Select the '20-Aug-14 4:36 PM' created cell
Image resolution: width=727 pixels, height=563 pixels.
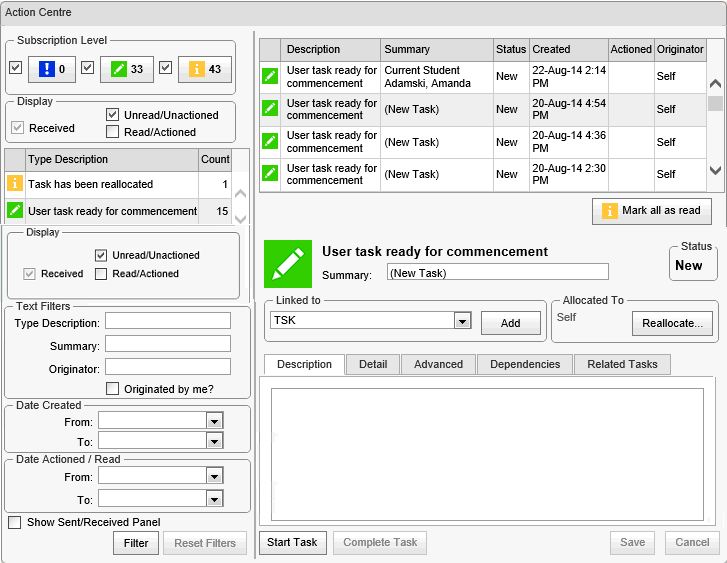[568, 142]
